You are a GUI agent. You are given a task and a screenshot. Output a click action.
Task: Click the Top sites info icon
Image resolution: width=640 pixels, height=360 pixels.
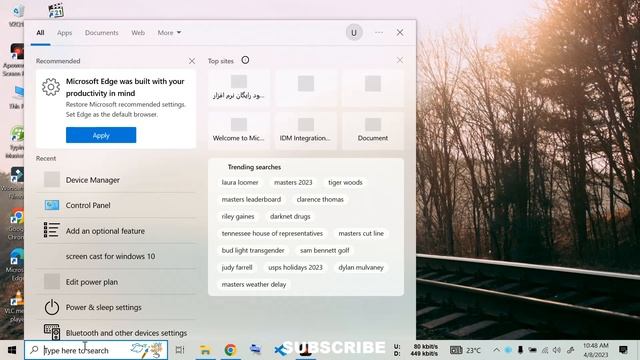click(x=245, y=60)
